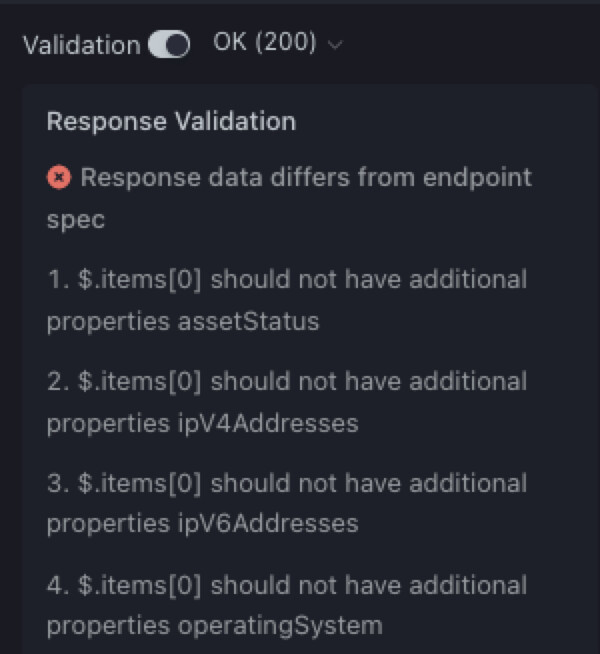Click the chevron next to OK (200)
Screen dimensions: 600x654
coord(334,45)
